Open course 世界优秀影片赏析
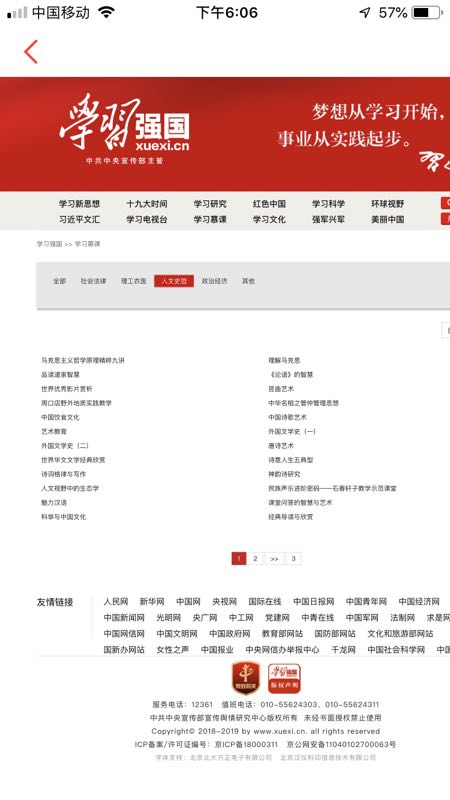Screen dimensions: 450x800 (67, 389)
